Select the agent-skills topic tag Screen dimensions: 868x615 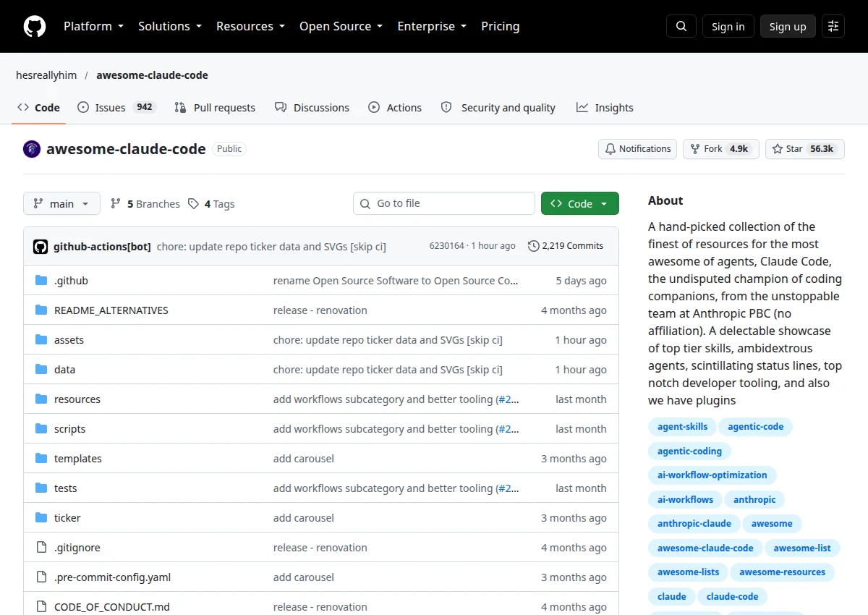click(x=683, y=427)
